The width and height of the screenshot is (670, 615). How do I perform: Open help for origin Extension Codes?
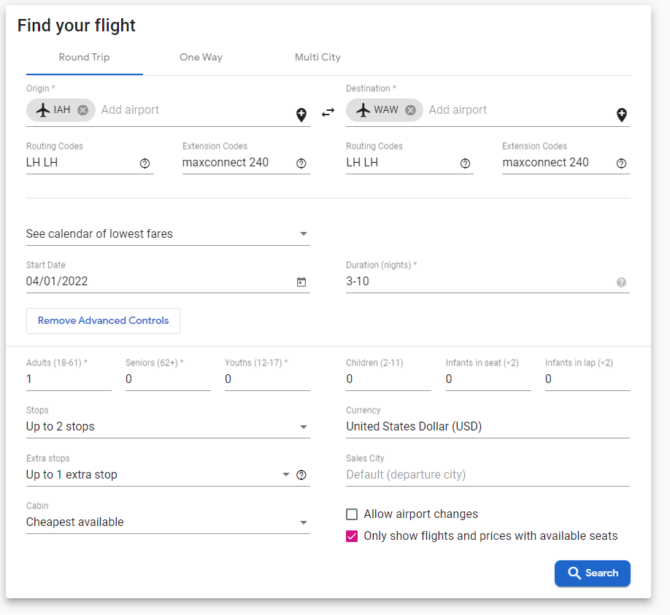(301, 163)
